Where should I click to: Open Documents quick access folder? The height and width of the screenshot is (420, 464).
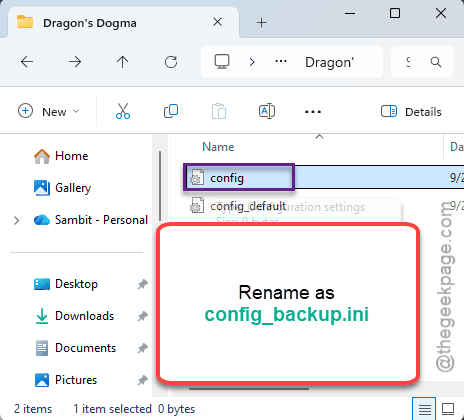tap(75, 348)
